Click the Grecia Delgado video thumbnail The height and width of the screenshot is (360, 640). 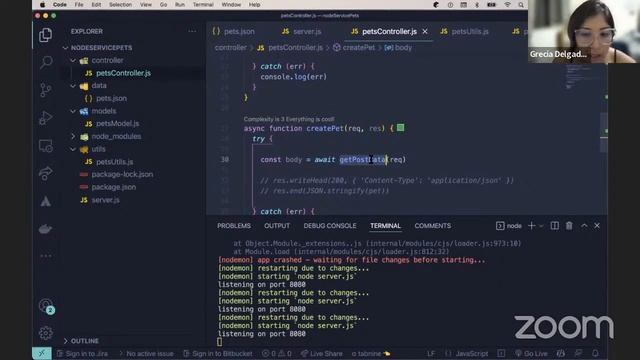[x=584, y=31]
